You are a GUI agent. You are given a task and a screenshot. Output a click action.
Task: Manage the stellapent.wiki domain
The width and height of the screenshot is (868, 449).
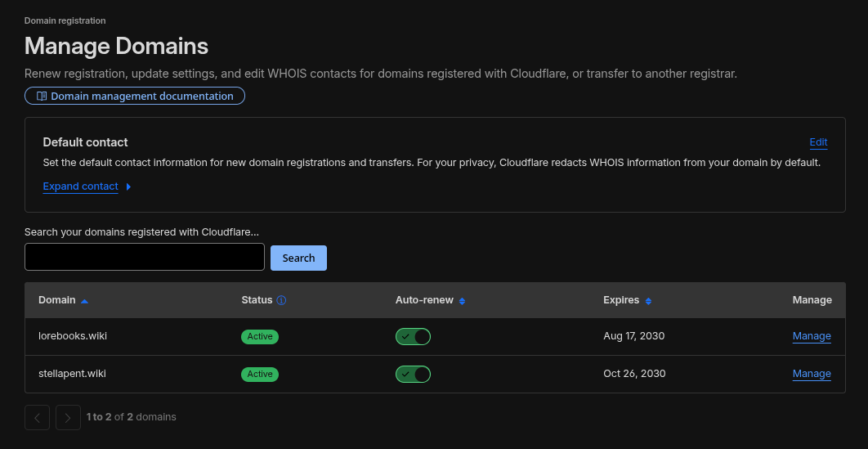[812, 374]
